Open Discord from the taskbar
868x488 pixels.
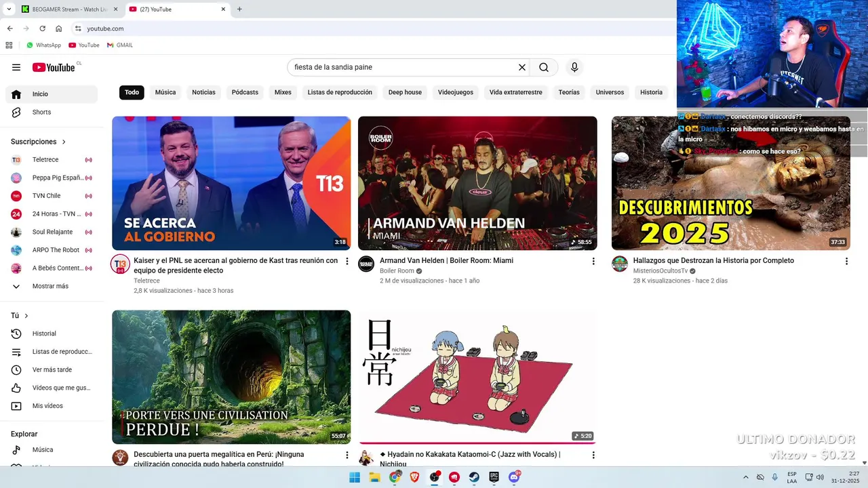(515, 477)
